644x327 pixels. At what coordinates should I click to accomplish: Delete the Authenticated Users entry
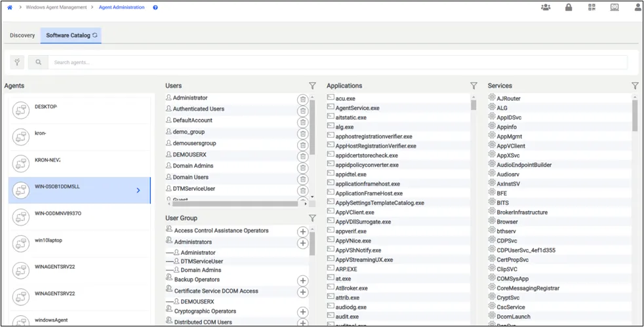pos(302,111)
